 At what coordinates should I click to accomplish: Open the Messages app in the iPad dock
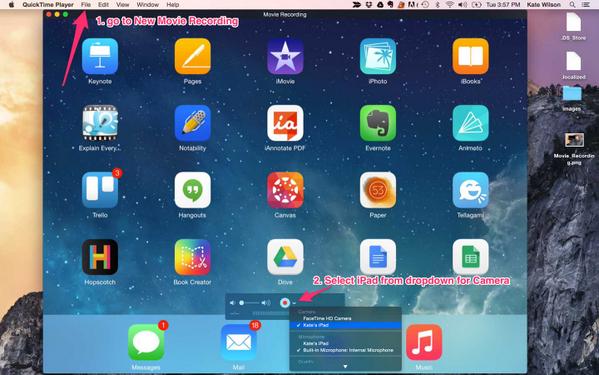click(x=146, y=342)
